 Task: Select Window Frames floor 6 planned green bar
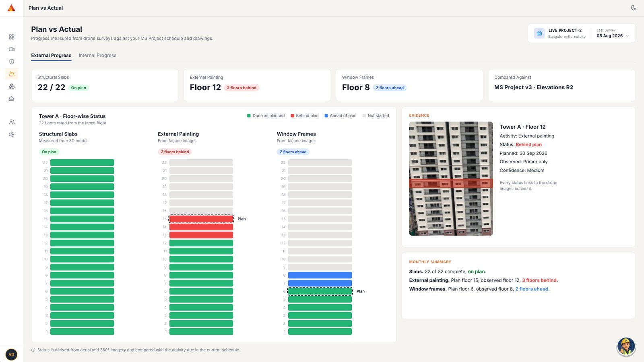pyautogui.click(x=320, y=291)
